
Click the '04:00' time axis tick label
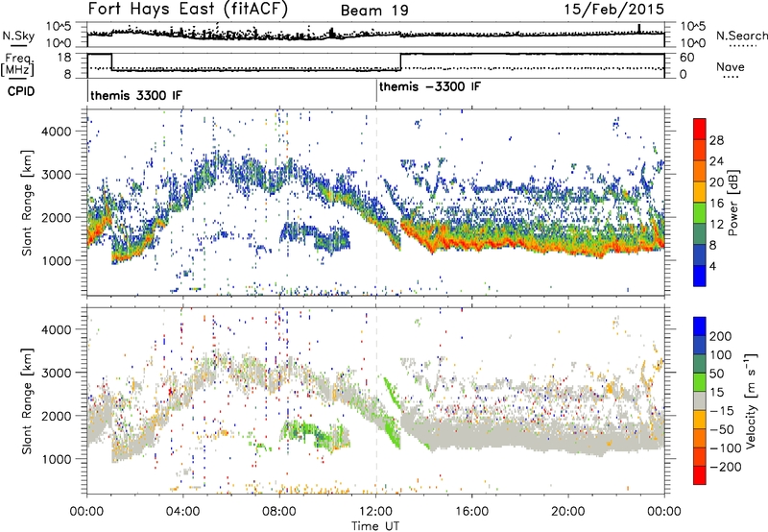(183, 512)
